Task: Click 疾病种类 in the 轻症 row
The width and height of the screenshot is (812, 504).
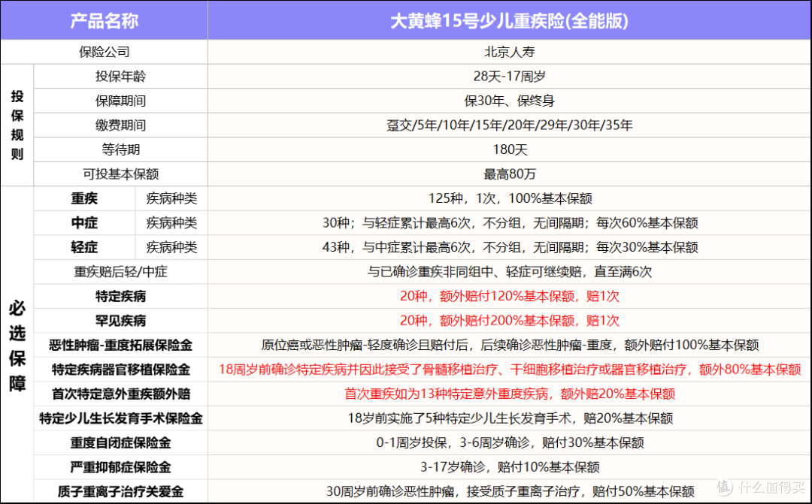Action: coord(171,247)
